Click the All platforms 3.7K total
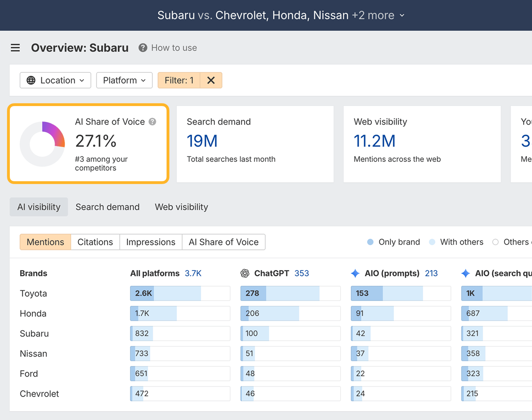Viewport: 532px width, 420px height. click(x=193, y=273)
